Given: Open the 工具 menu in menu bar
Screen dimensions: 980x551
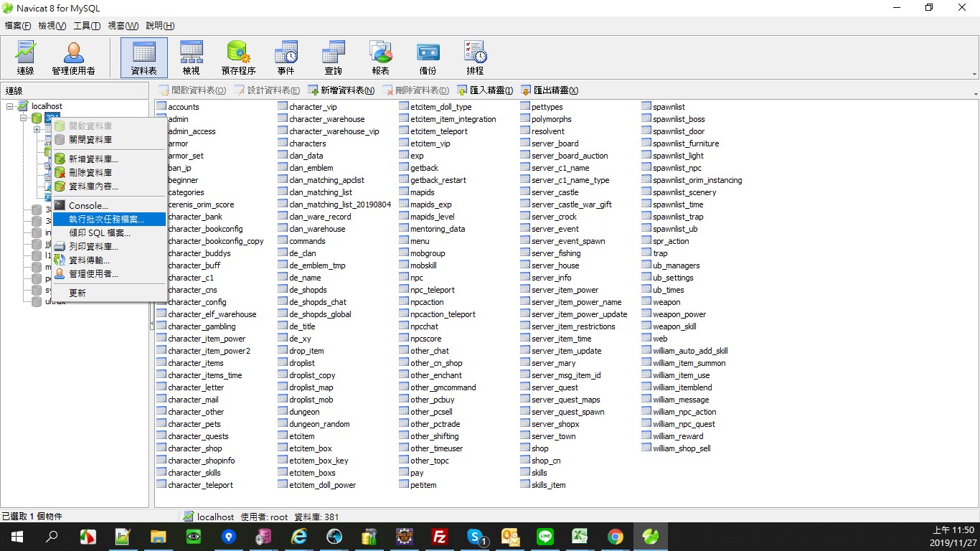Looking at the screenshot, I should 86,26.
